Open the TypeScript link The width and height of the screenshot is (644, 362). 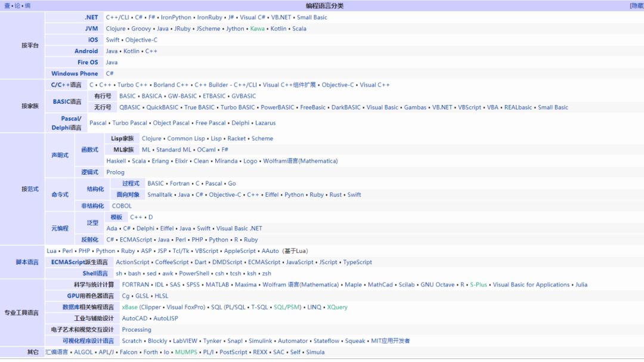(357, 262)
